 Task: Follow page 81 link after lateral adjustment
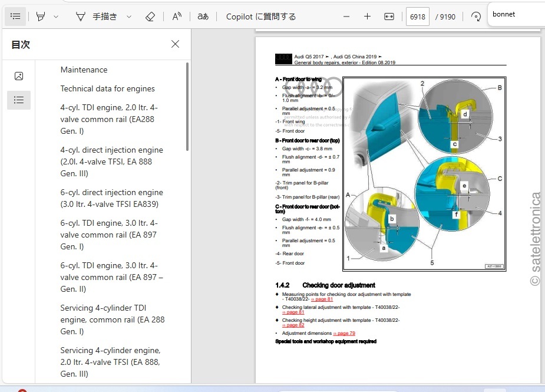[293, 312]
